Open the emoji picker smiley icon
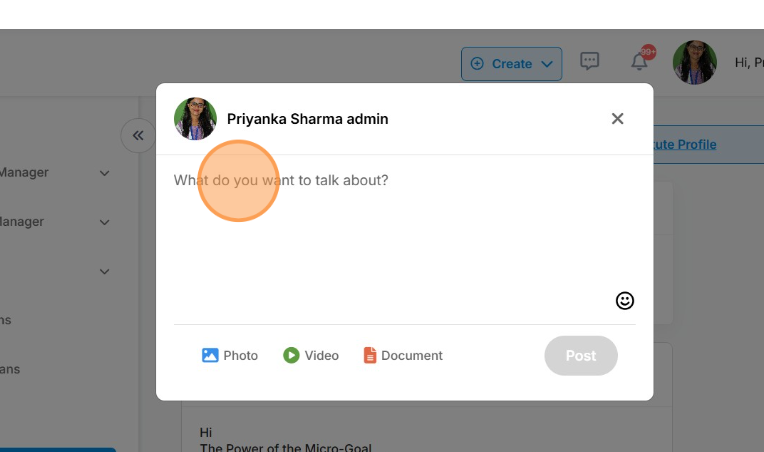This screenshot has height=452, width=764. point(625,300)
